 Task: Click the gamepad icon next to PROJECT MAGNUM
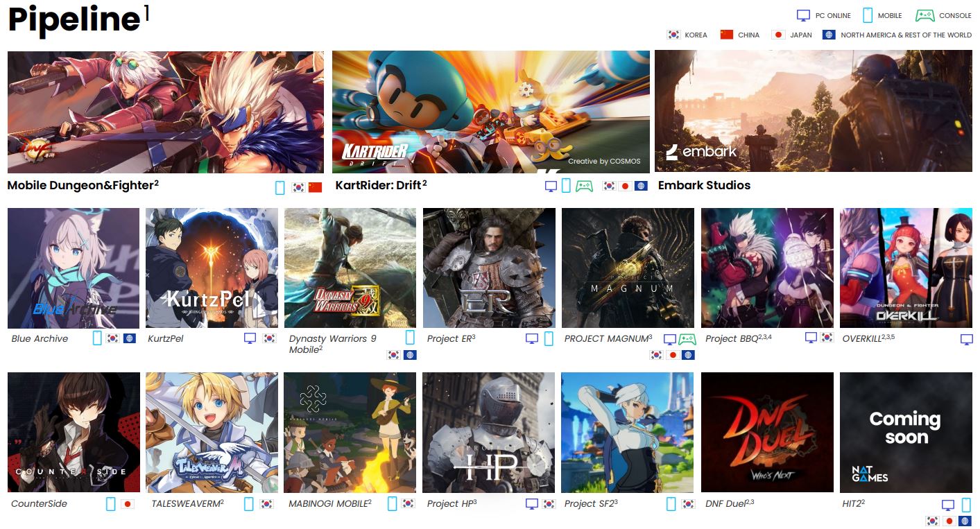687,339
